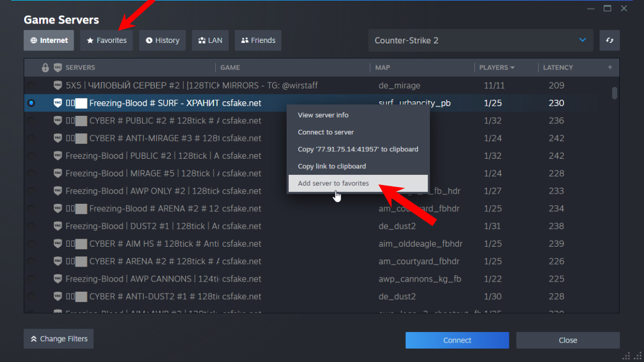Click VAC shield on Freezing-Blood AWP CANNONS row
Screen dimensions: 644x362
coord(58,279)
